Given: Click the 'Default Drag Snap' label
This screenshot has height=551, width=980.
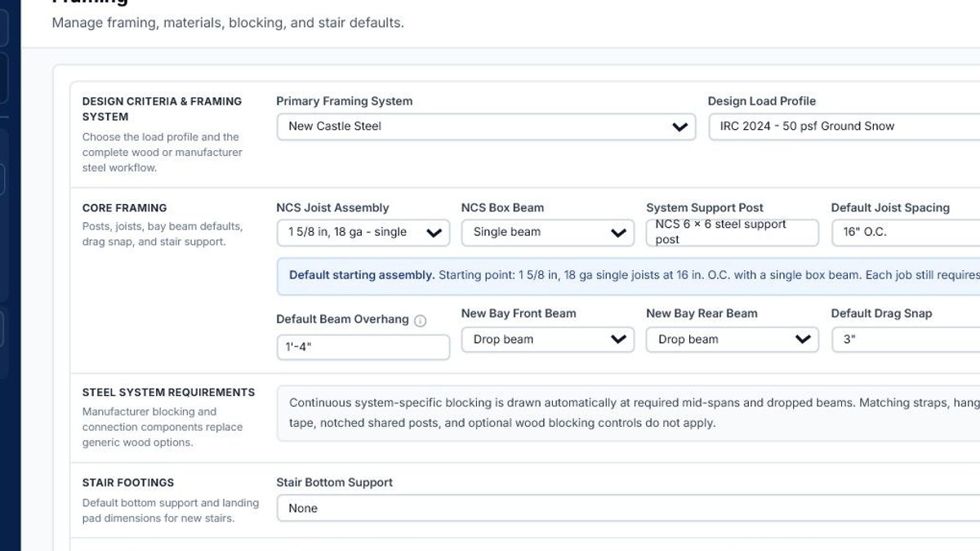Looking at the screenshot, I should click(x=881, y=313).
